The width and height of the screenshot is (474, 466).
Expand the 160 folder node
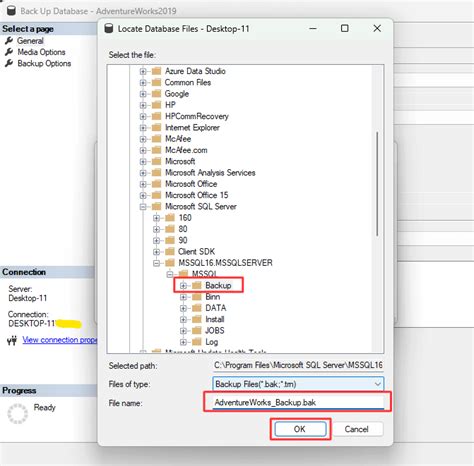pos(156,218)
